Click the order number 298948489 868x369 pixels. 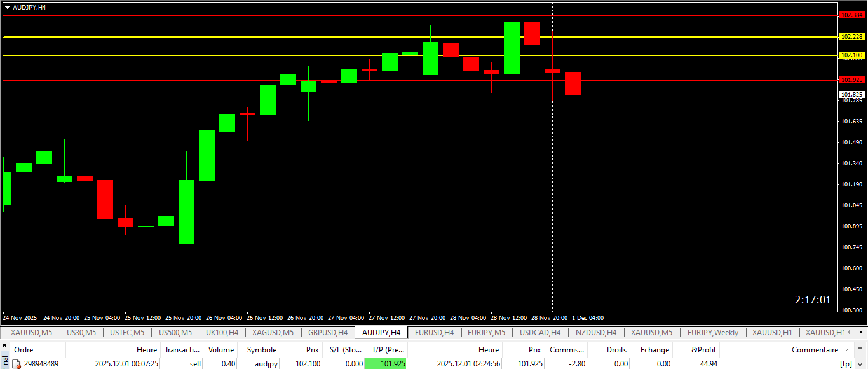41,364
